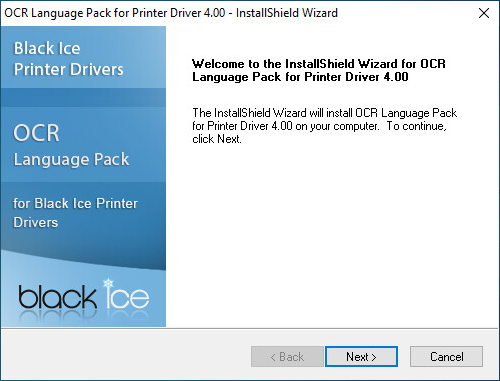Click the dark blue band under the banner heading

click(x=83, y=97)
